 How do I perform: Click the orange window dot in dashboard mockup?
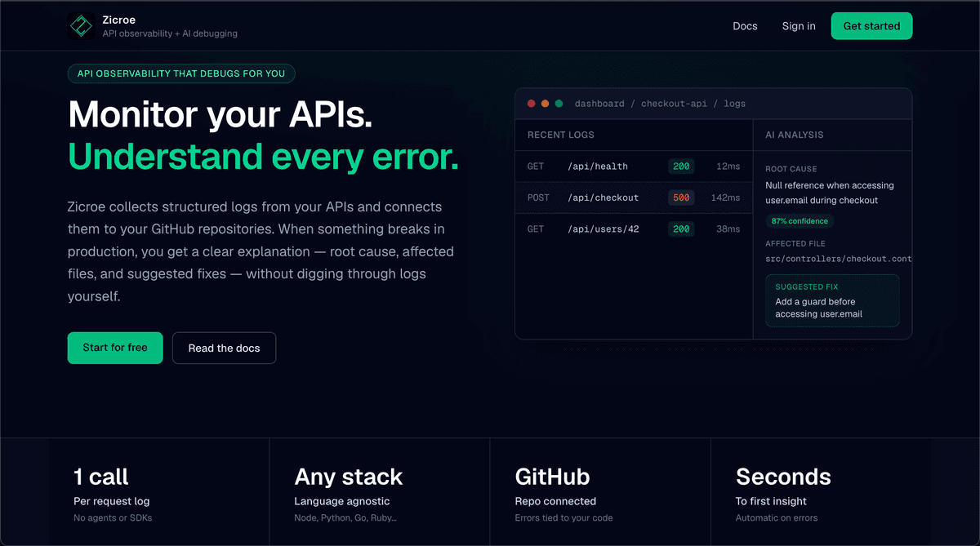point(545,104)
